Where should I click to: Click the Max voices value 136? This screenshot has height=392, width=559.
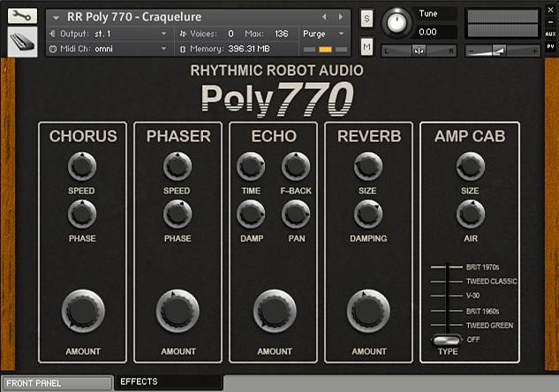click(x=282, y=34)
